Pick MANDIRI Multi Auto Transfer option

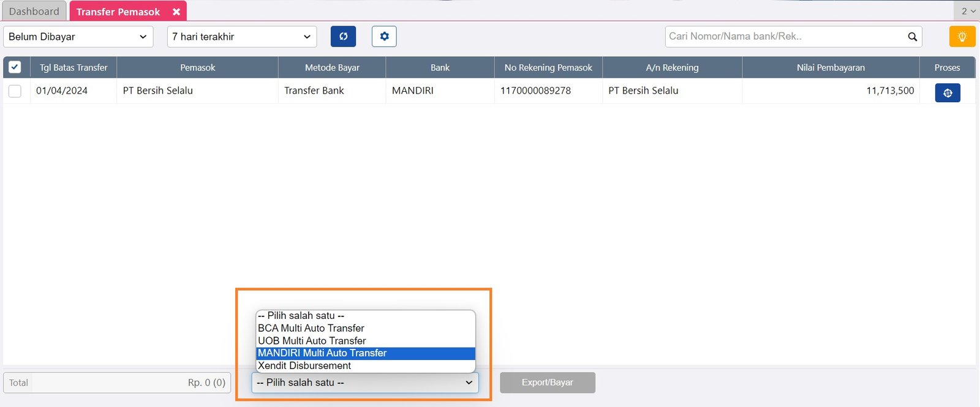click(322, 353)
